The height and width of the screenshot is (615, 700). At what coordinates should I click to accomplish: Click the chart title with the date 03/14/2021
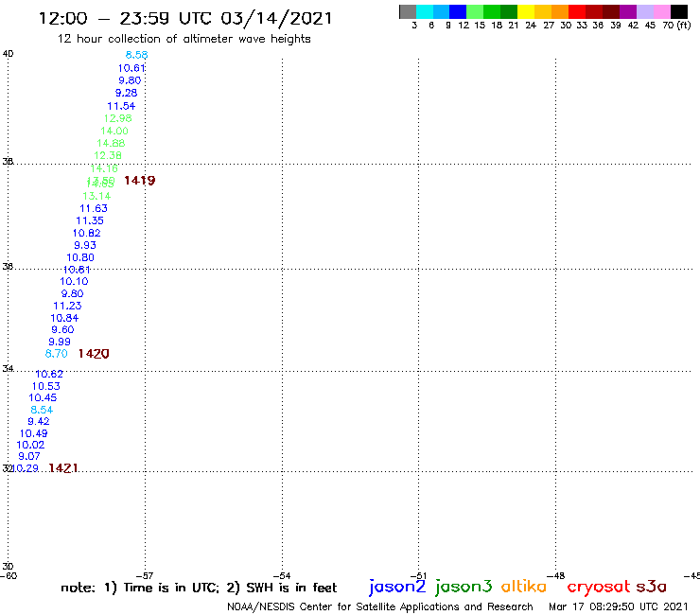[185, 19]
